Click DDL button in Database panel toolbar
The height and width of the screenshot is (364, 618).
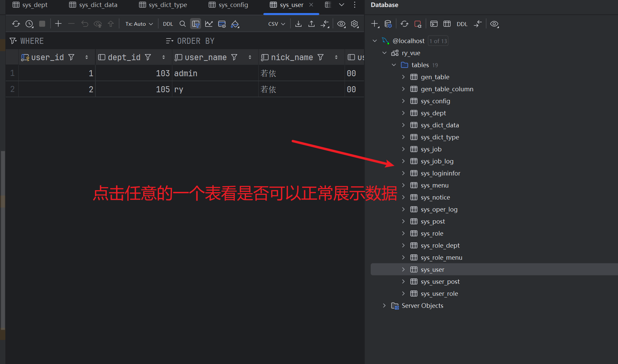coord(462,24)
